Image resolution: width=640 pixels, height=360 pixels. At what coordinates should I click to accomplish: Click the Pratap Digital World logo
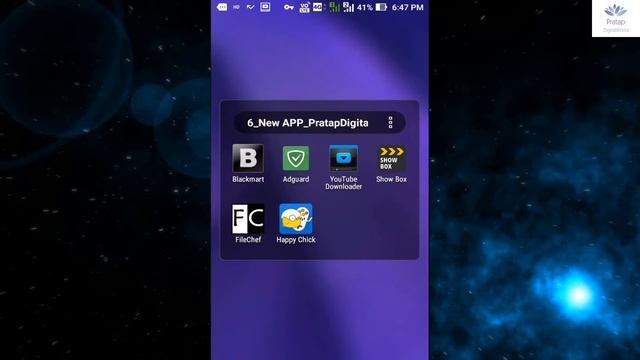point(616,18)
